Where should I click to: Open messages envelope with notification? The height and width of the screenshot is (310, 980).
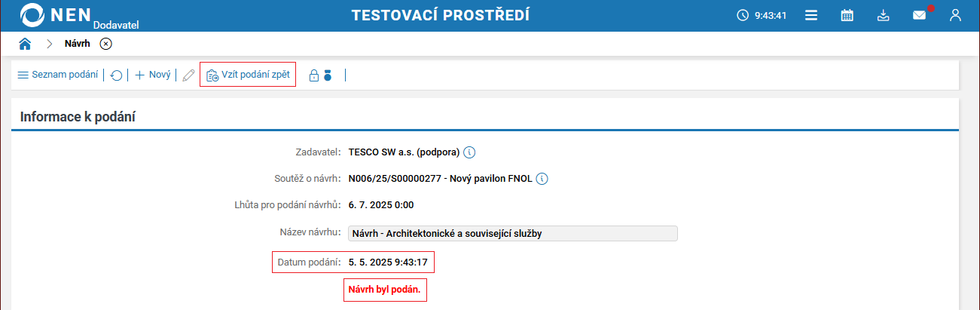point(920,15)
